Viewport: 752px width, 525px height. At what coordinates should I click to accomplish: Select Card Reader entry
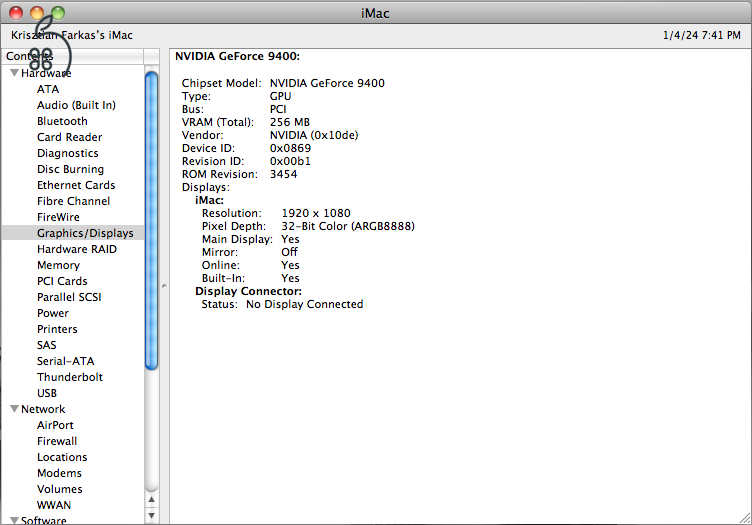(x=70, y=137)
